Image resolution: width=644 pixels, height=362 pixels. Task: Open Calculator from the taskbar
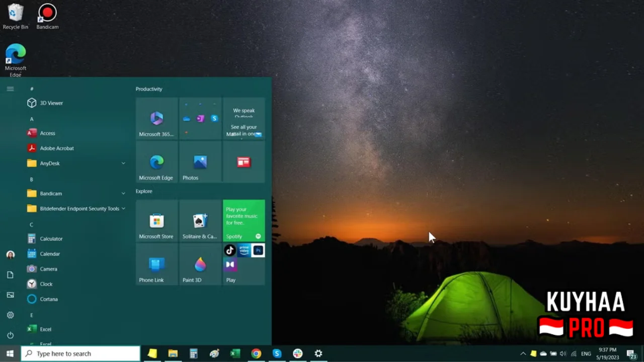pos(194,353)
